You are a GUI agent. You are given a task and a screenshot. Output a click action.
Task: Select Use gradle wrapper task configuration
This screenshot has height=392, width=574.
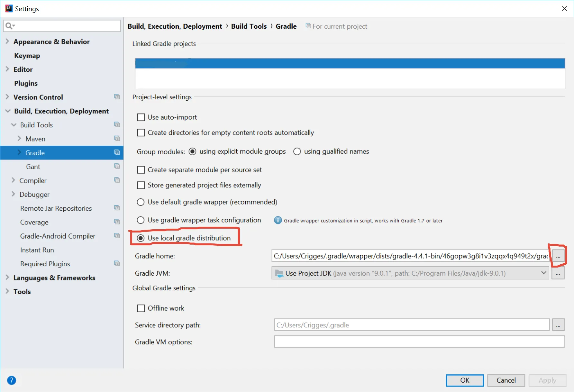141,220
